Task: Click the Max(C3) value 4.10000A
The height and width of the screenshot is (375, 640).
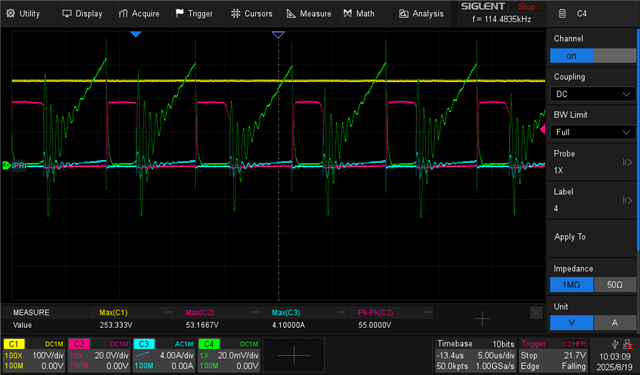Action: [288, 325]
